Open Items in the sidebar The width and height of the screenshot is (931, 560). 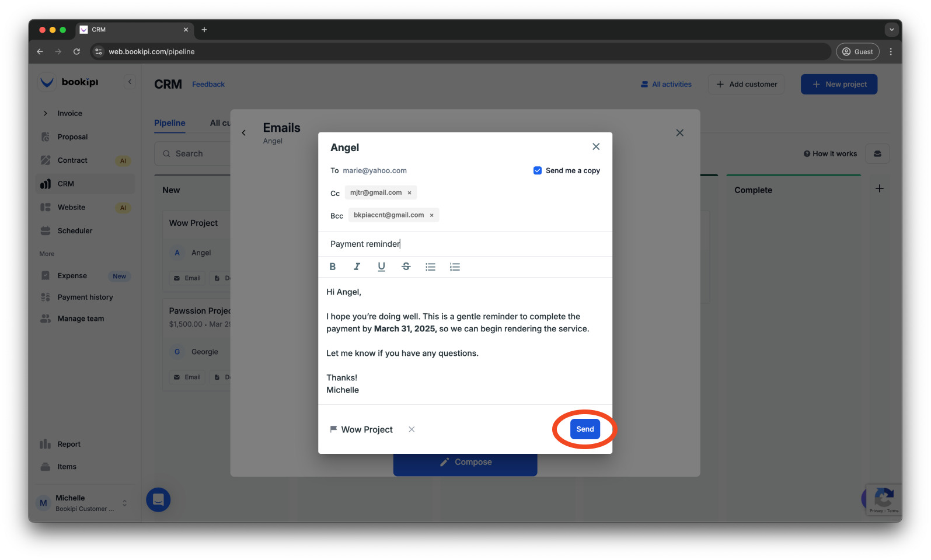pos(85,467)
